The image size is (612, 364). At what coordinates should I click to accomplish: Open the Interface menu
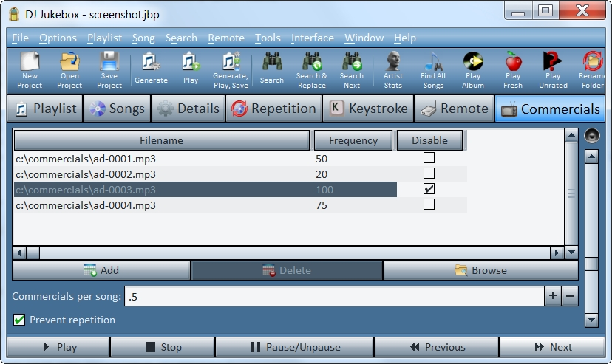point(312,38)
